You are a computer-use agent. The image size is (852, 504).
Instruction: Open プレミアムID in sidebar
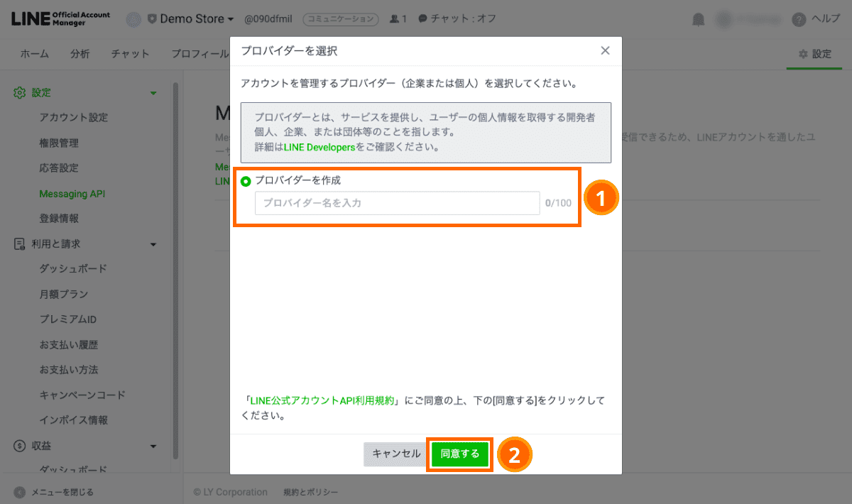pos(68,319)
